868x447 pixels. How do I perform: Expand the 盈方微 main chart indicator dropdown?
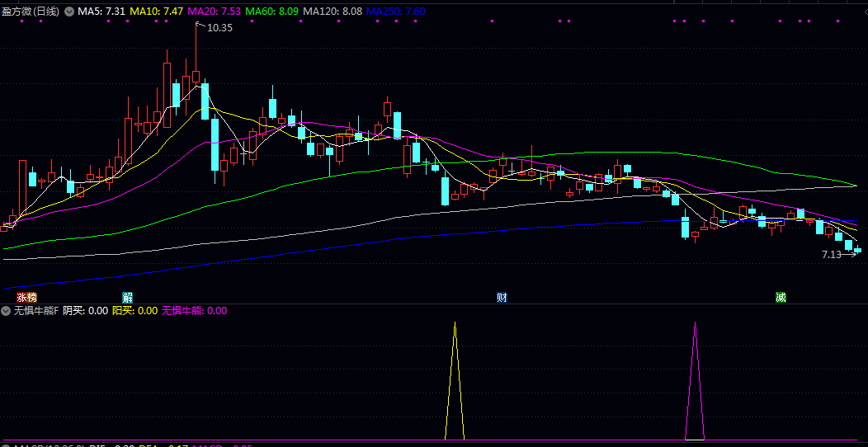69,12
